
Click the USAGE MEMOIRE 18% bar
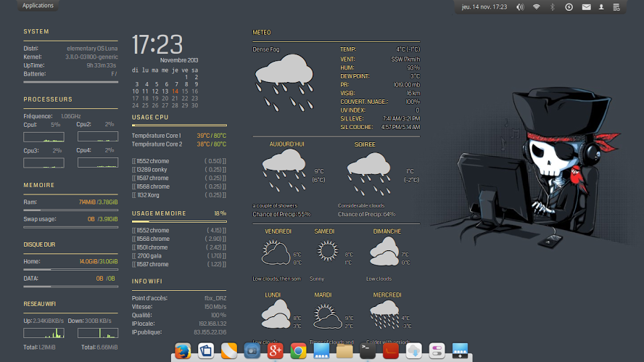179,221
